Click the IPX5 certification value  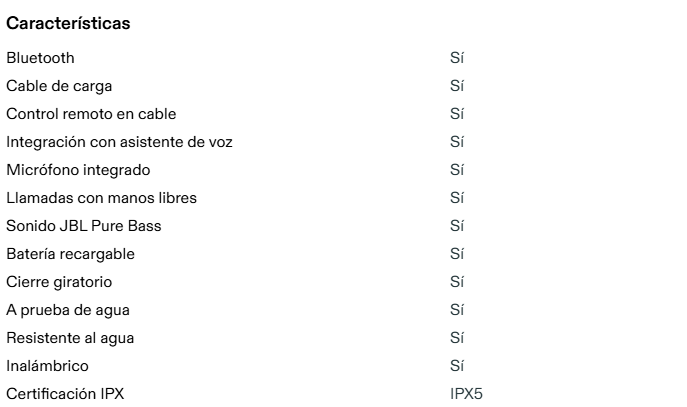point(466,394)
